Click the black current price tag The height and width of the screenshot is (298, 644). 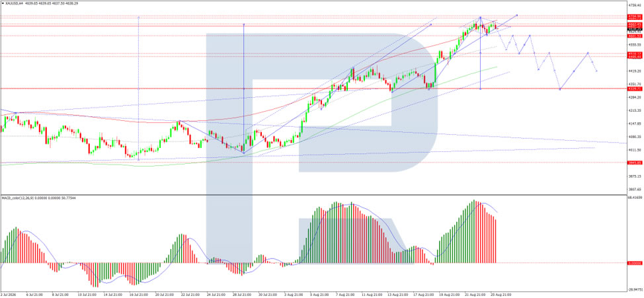[x=635, y=30]
